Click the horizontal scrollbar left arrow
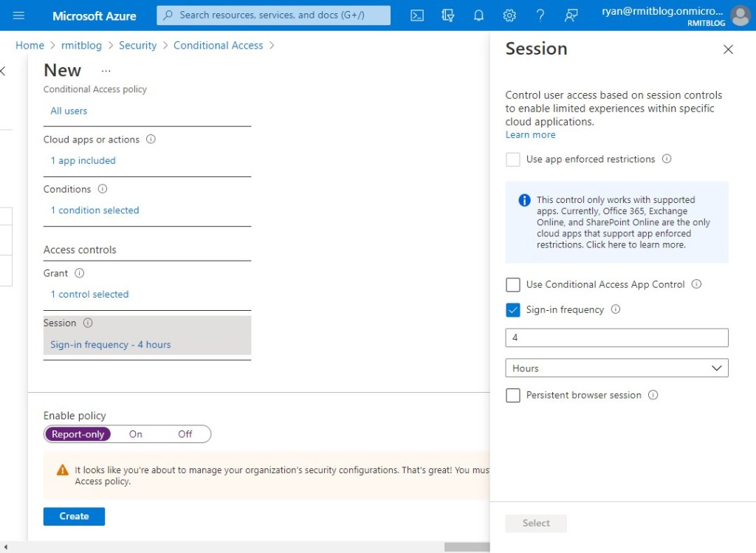Screen dimensions: 756x553 click(x=5, y=547)
